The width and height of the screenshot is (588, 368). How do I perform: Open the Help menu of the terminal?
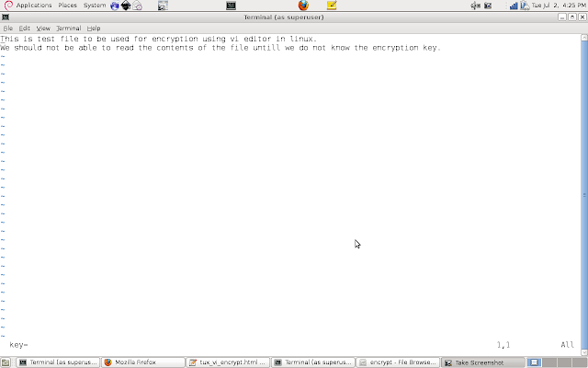(x=94, y=29)
